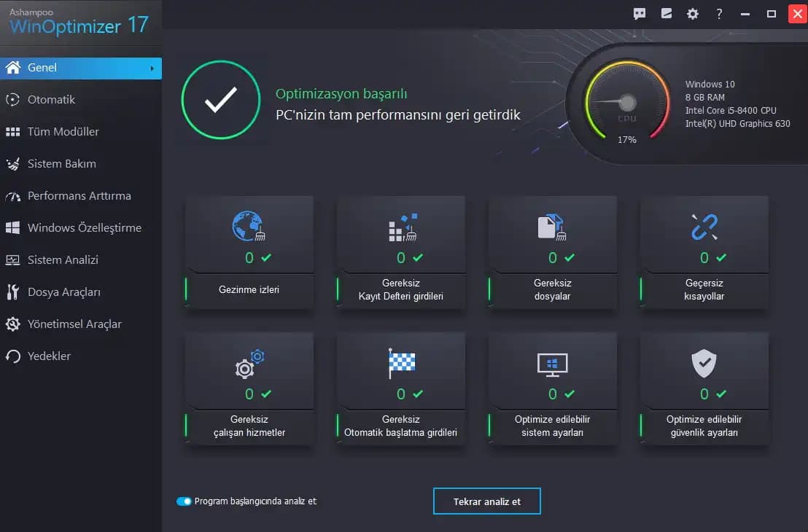
Task: Click the feedback chat bubble icon
Action: [x=640, y=14]
